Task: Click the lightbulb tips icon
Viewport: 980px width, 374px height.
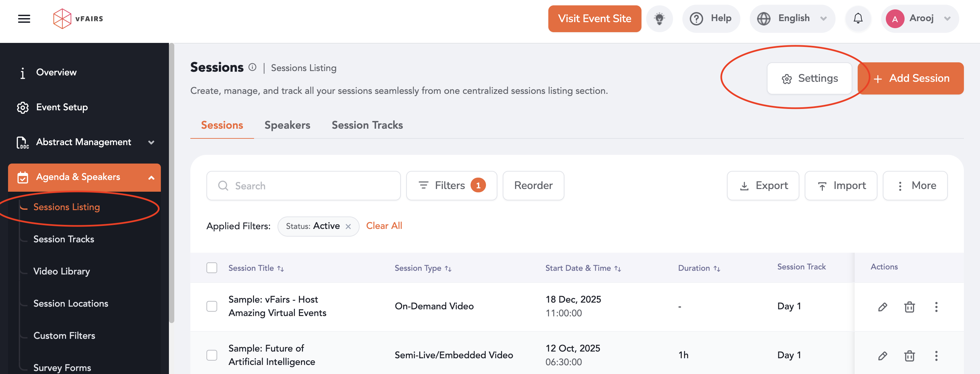Action: 659,19
